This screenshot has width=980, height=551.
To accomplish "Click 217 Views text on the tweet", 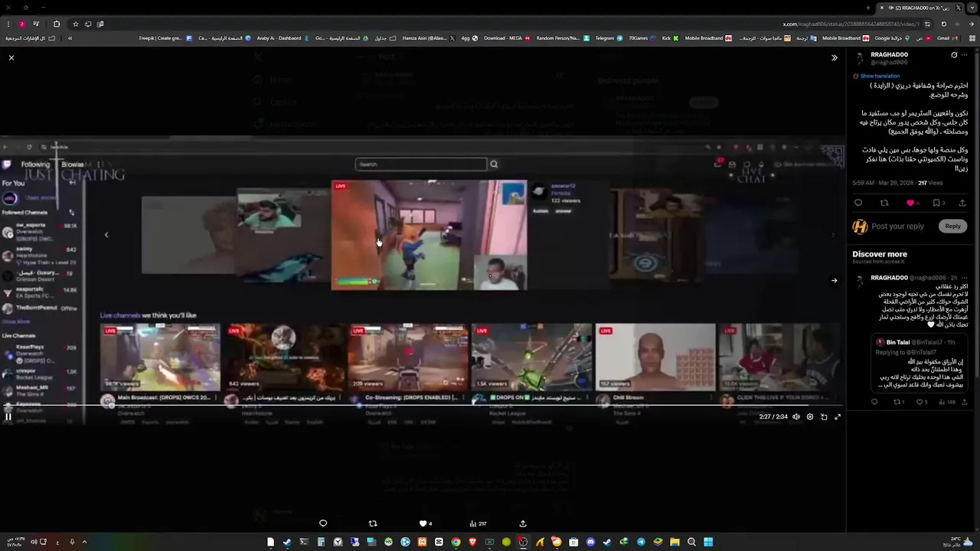I will pos(930,183).
